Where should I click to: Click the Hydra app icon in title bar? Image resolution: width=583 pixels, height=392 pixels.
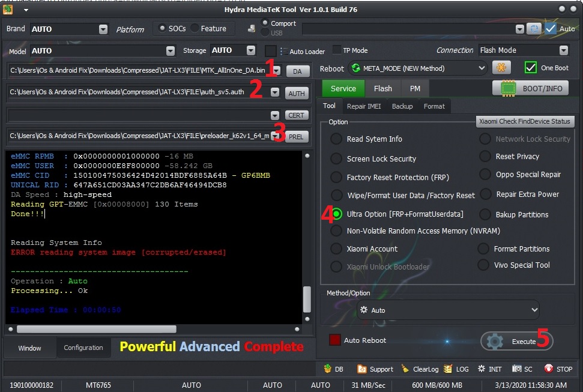point(8,9)
